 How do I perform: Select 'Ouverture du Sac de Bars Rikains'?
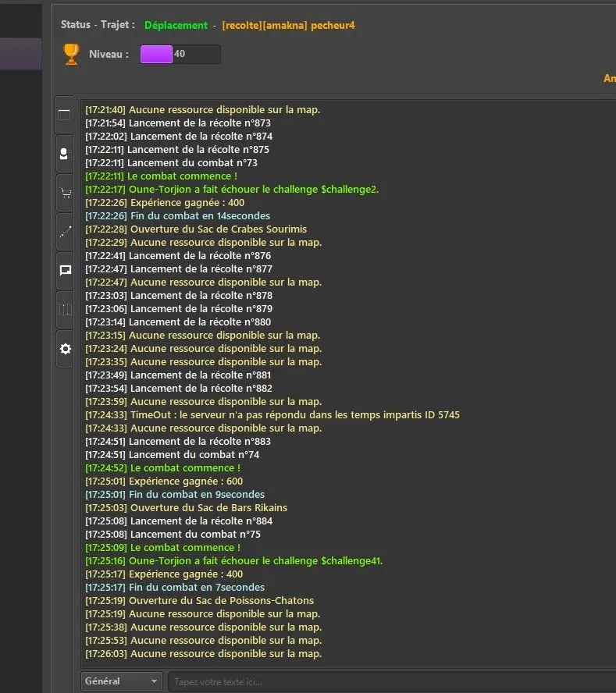pos(186,507)
